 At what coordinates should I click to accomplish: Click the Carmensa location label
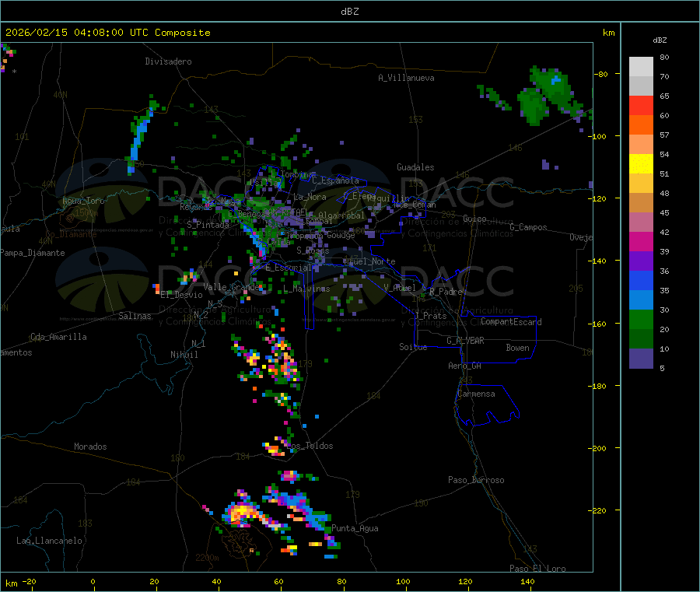point(476,394)
